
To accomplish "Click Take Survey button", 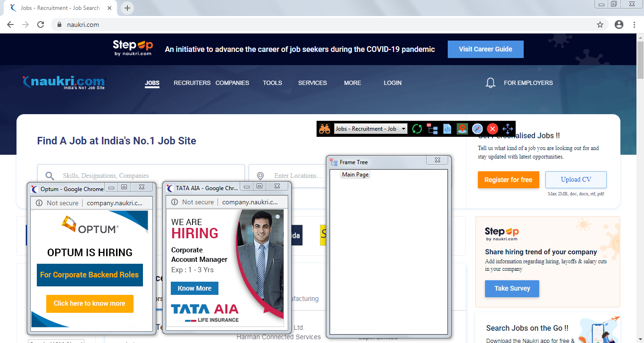I will 512,288.
